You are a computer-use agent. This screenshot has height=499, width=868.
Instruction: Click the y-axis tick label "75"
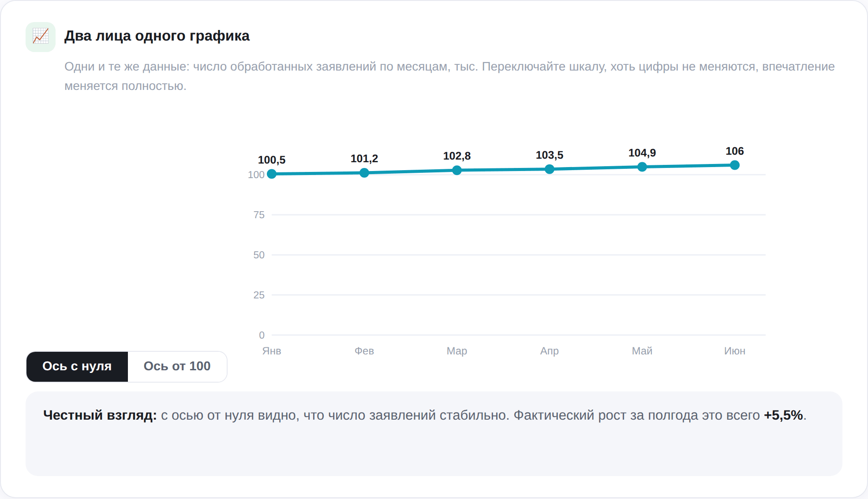(x=259, y=215)
